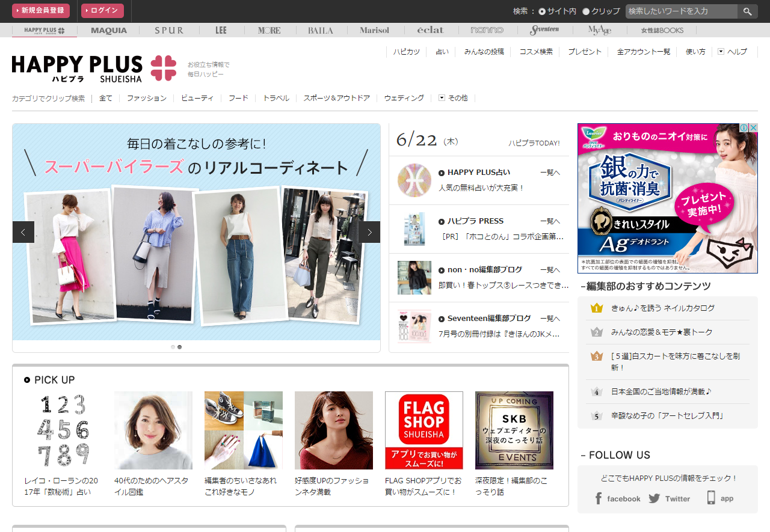770x532 pixels.
Task: Click silver crown rank 2 icon
Action: click(596, 332)
